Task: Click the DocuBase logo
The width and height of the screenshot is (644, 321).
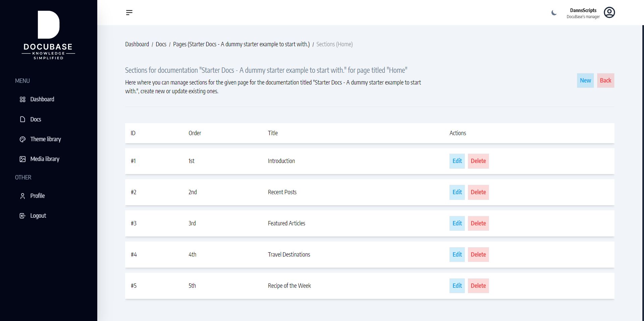Action: click(49, 35)
